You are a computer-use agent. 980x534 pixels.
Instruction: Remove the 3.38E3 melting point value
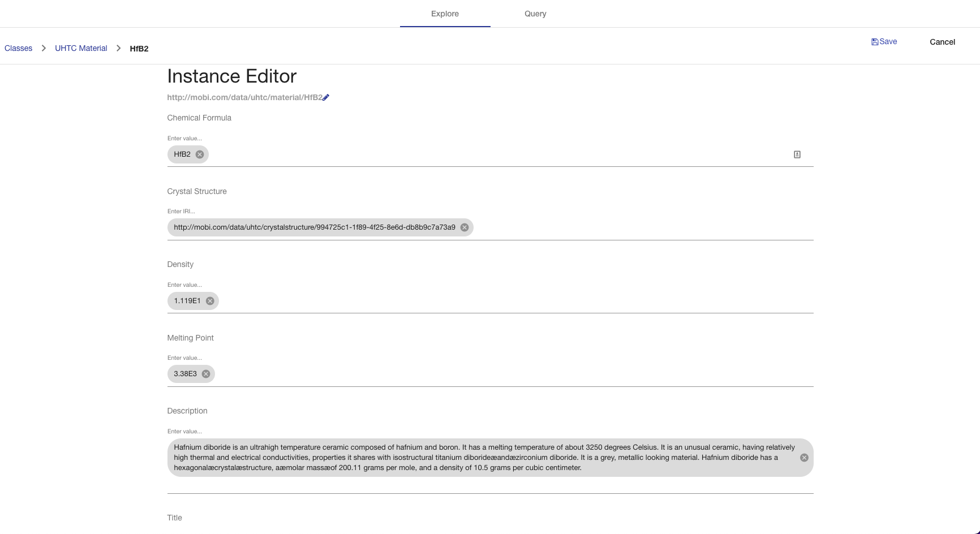205,373
